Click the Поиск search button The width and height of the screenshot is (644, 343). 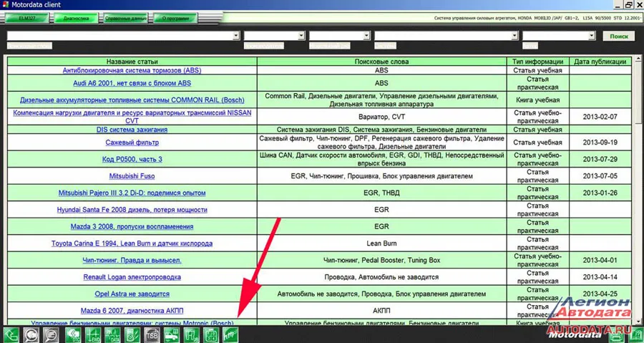point(619,36)
